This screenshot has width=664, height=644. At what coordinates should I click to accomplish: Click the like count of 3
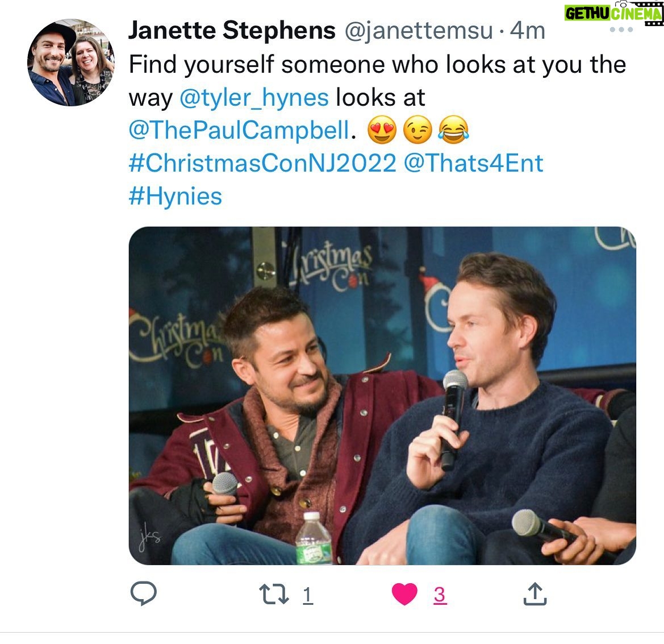440,595
